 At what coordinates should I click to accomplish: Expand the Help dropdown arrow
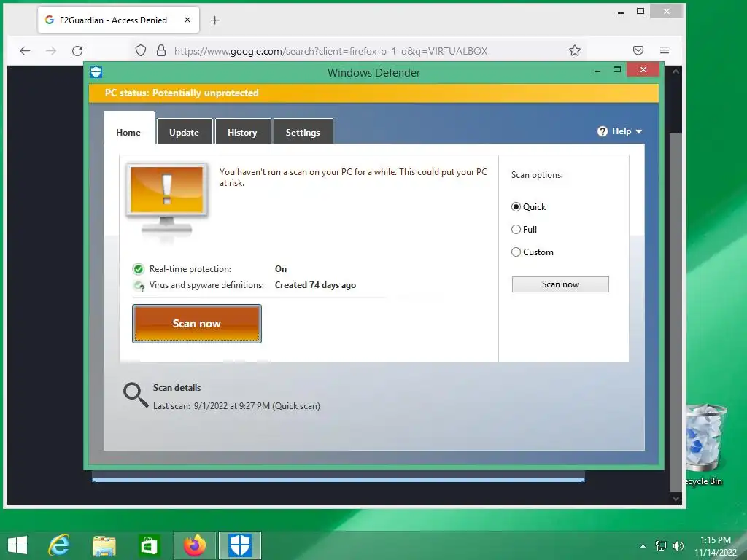(639, 131)
